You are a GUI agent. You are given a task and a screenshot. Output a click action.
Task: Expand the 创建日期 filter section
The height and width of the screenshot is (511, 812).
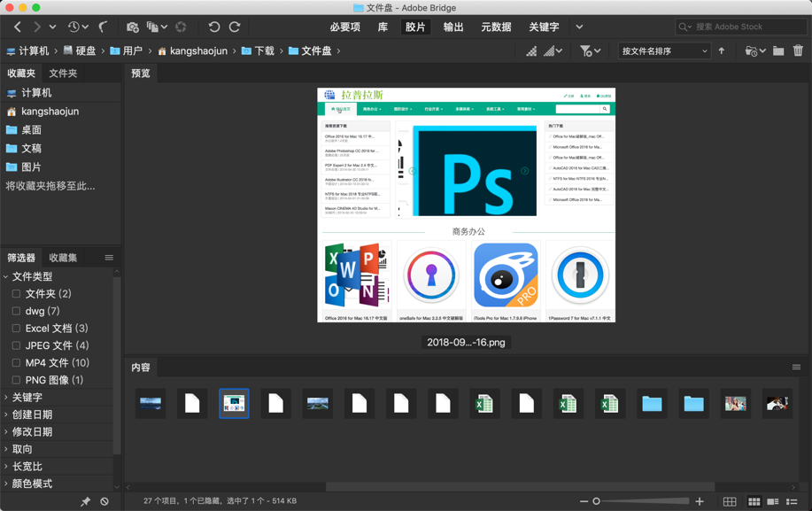pos(31,414)
